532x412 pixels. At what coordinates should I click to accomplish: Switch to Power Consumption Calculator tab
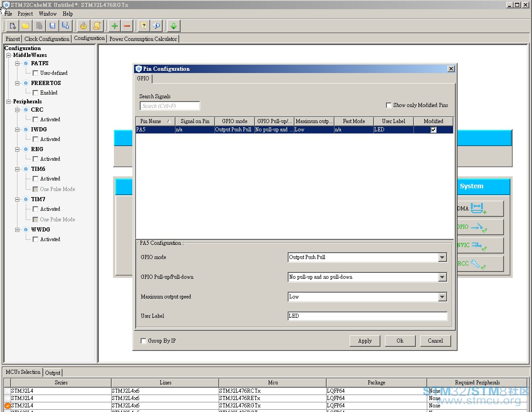pyautogui.click(x=143, y=39)
